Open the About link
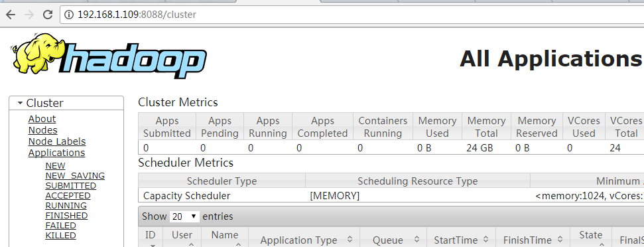Image resolution: width=644 pixels, height=247 pixels. pos(42,119)
